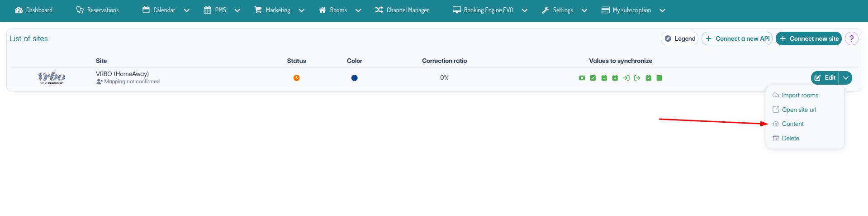Click the green arrow-leaving-bracket sync icon
Viewport: 868px width, 216px height.
pyautogui.click(x=637, y=78)
